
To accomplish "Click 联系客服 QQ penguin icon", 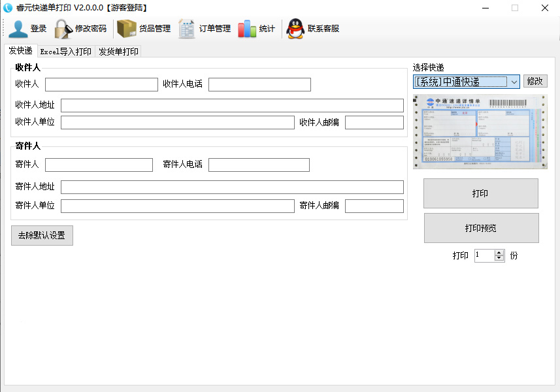I will [295, 29].
